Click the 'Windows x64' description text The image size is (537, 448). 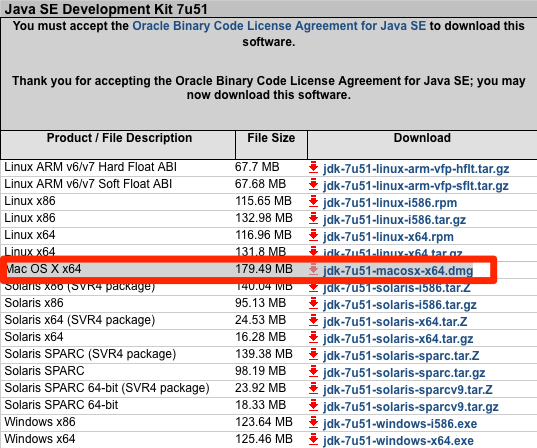(x=40, y=439)
